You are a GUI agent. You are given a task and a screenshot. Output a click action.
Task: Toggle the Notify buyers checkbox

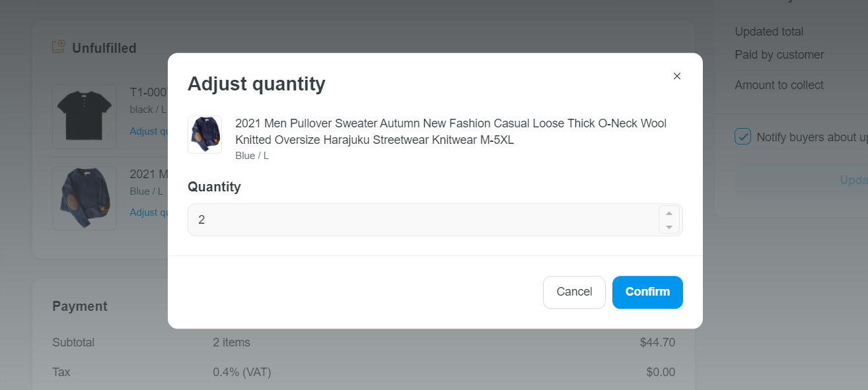pyautogui.click(x=742, y=137)
